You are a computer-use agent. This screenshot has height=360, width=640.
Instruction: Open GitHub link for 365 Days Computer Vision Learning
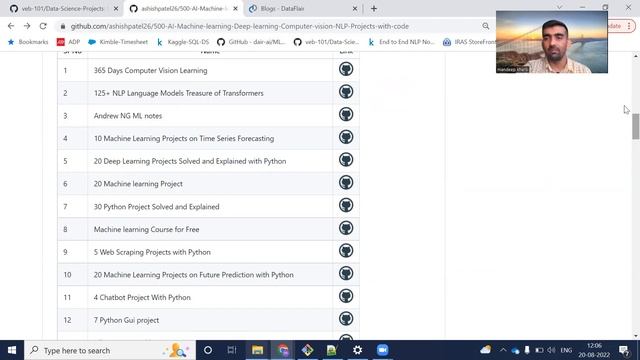346,69
